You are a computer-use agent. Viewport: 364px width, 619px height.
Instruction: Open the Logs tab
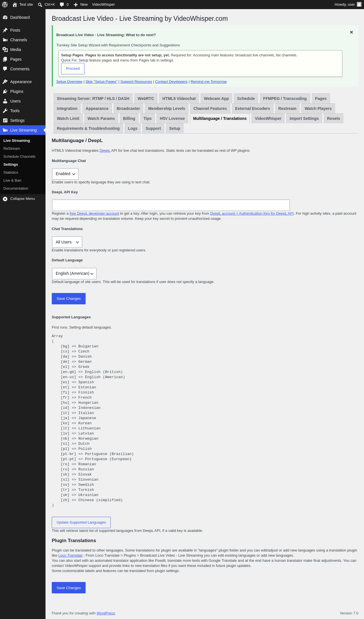pos(133,128)
